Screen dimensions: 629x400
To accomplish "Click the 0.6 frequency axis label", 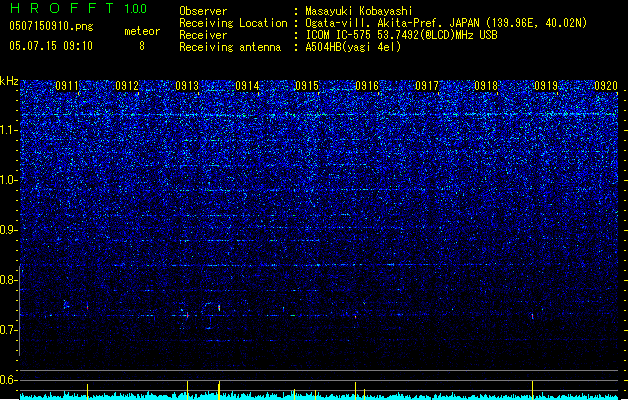I will tap(8, 380).
